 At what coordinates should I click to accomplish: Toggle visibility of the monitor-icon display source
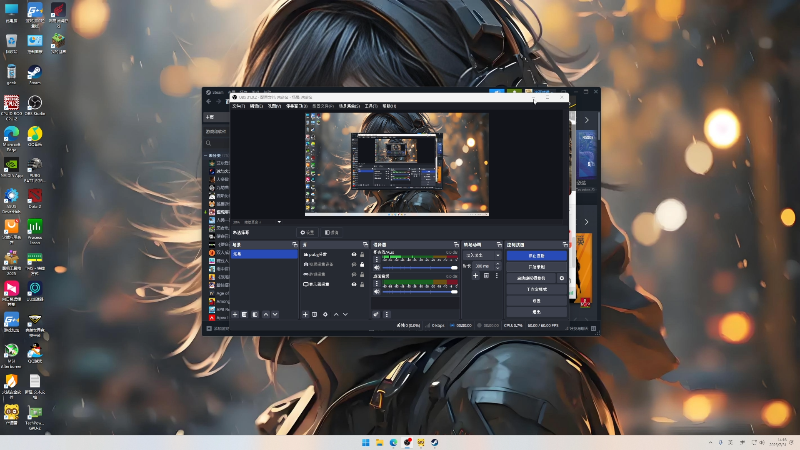click(x=354, y=284)
